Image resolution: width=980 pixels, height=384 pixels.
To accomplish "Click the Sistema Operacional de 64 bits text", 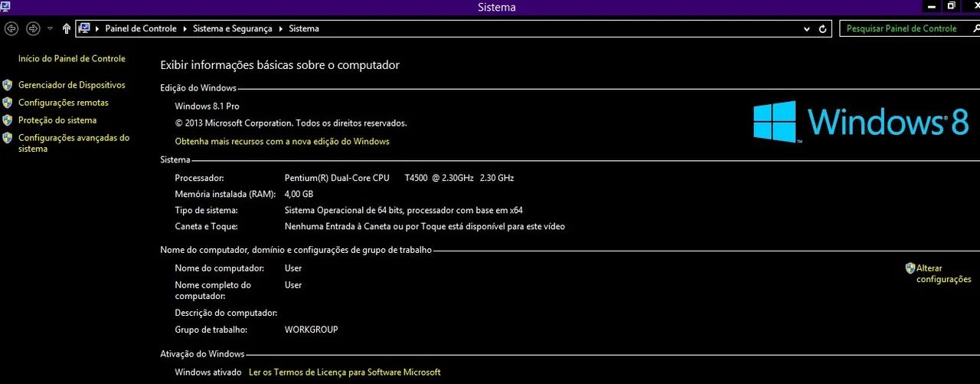I will 404,210.
